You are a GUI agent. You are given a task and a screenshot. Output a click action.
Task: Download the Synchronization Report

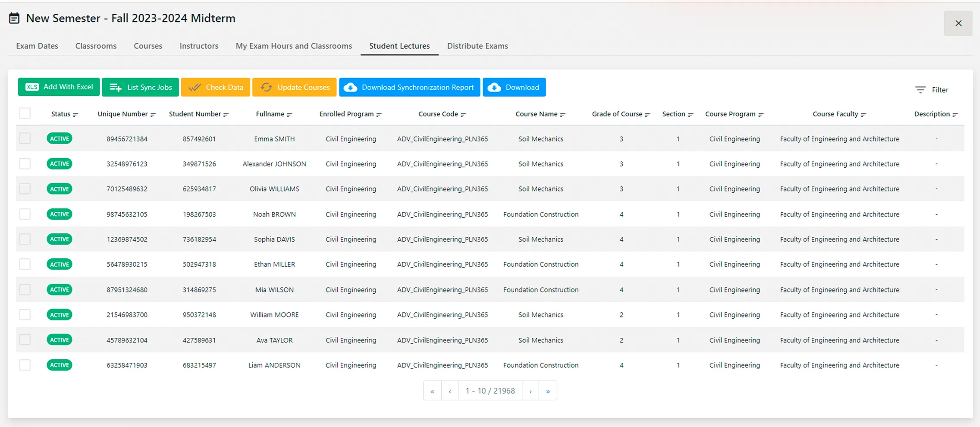click(409, 87)
